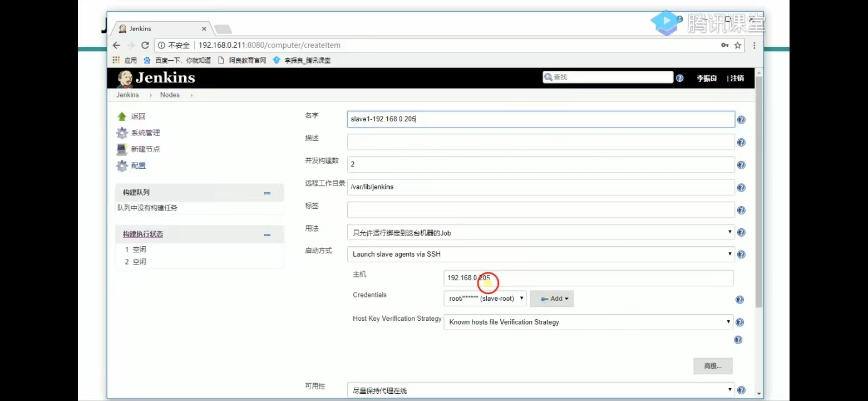This screenshot has width=868, height=401.
Task: Go to the Jenkins breadcrumb
Action: (127, 95)
